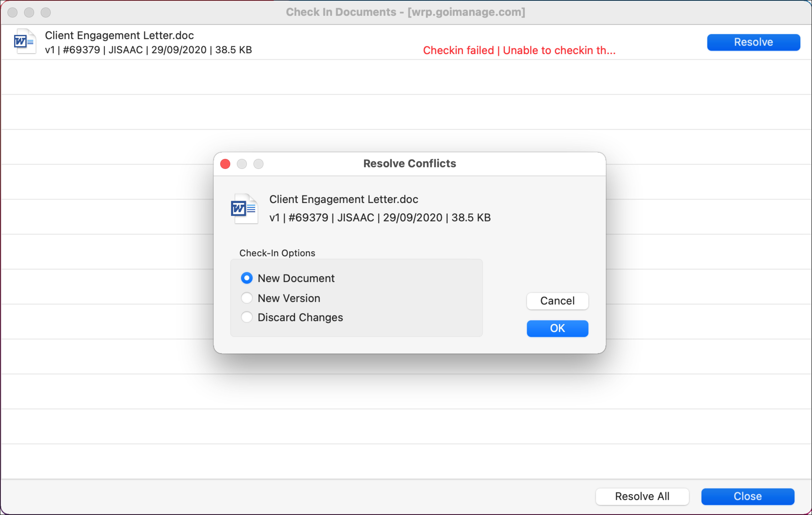Choose the Discard Changes radio option
This screenshot has width=812, height=515.
tap(247, 317)
